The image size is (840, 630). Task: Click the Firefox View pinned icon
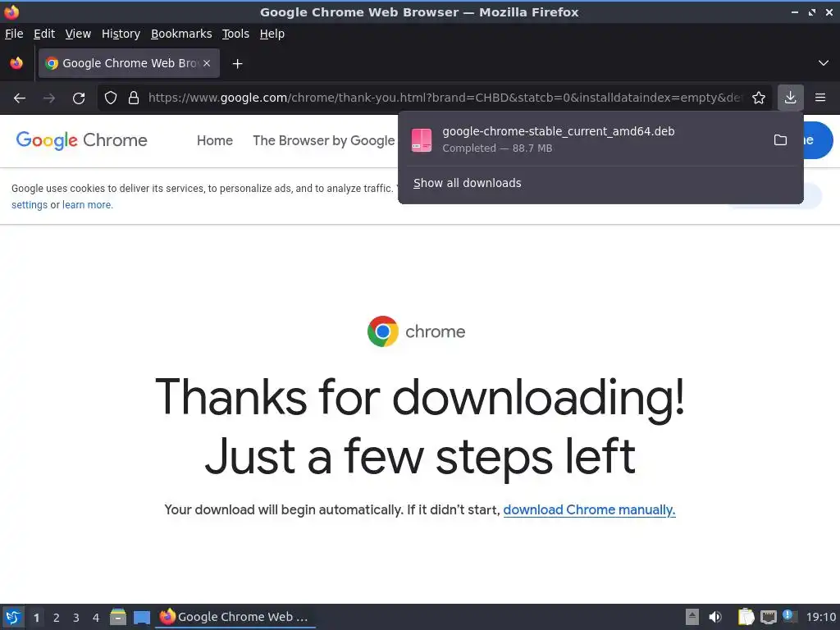coord(16,63)
